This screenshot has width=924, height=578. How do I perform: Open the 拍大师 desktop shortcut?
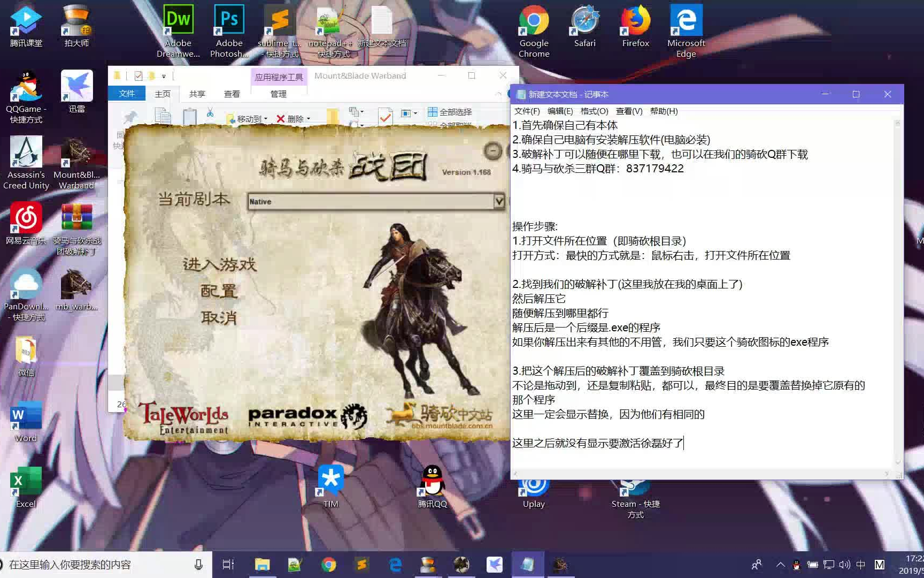(x=76, y=26)
